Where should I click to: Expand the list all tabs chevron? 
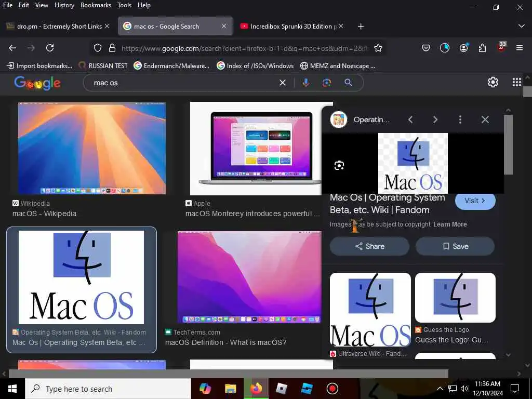pyautogui.click(x=522, y=26)
